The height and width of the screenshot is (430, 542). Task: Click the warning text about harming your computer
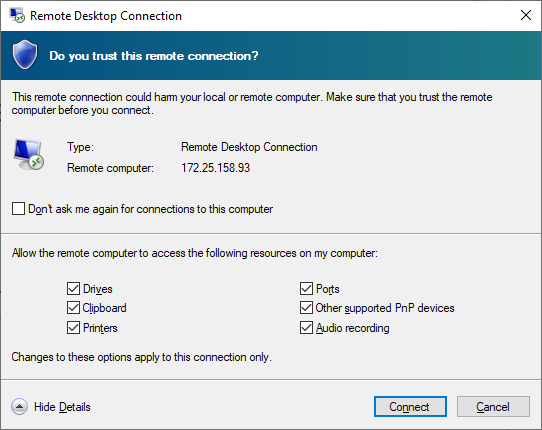[252, 103]
